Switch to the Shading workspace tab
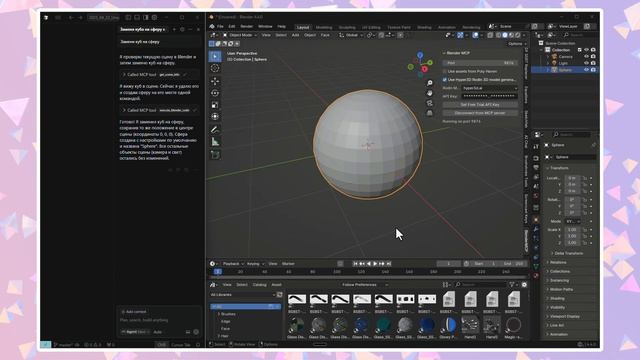The height and width of the screenshot is (360, 640). (x=424, y=27)
